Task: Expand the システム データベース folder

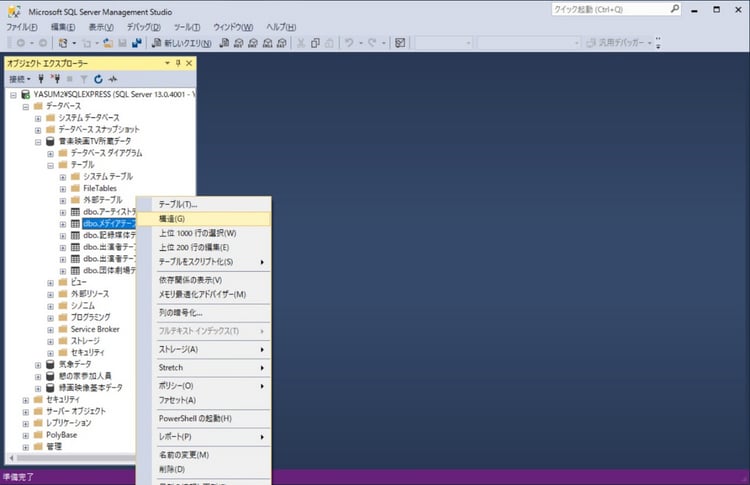Action: pos(38,117)
